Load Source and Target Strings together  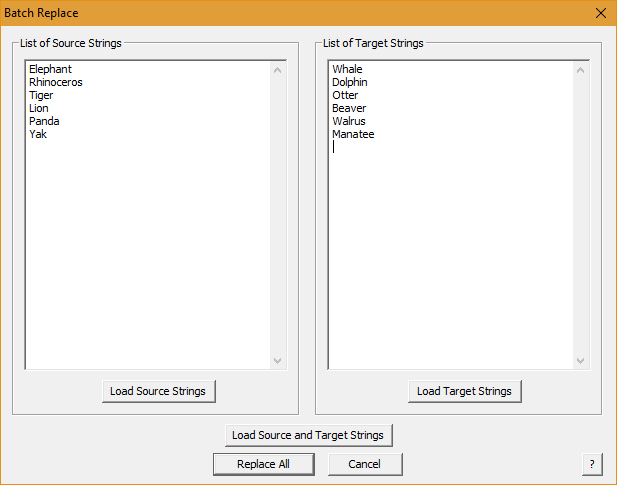[x=308, y=435]
